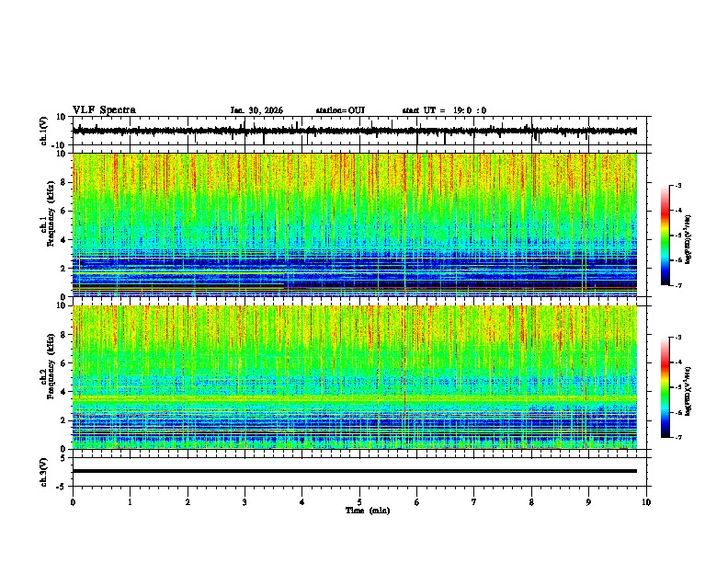Image resolution: width=728 pixels, height=563 pixels.
Task: Click inside the ch.1 spectrogram panel
Action: 355,224
